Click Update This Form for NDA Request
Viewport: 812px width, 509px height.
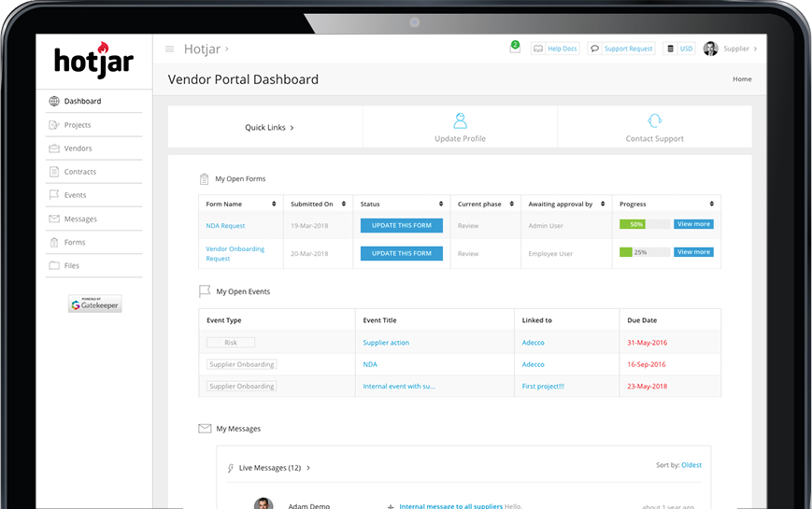click(x=401, y=225)
